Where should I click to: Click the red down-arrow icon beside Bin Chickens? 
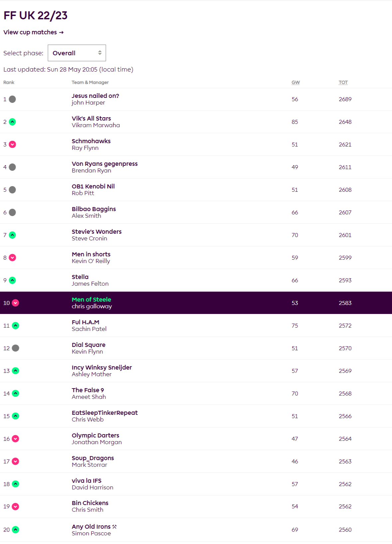click(15, 507)
